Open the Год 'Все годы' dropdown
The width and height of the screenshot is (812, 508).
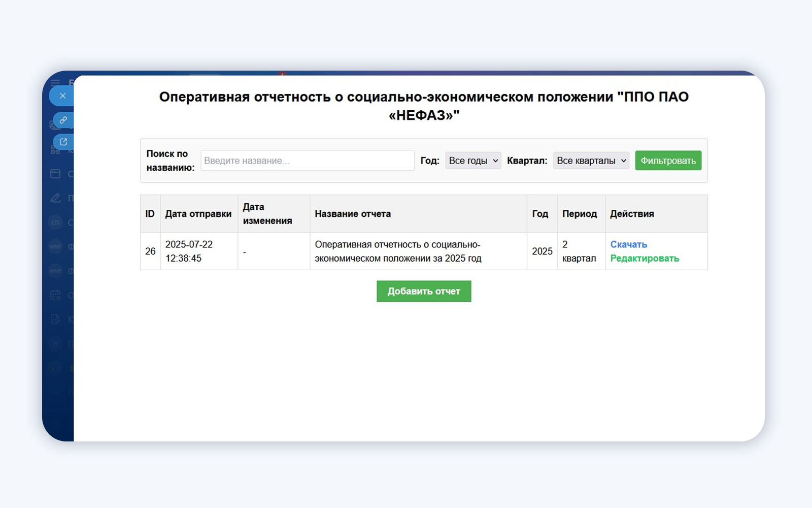pyautogui.click(x=473, y=161)
